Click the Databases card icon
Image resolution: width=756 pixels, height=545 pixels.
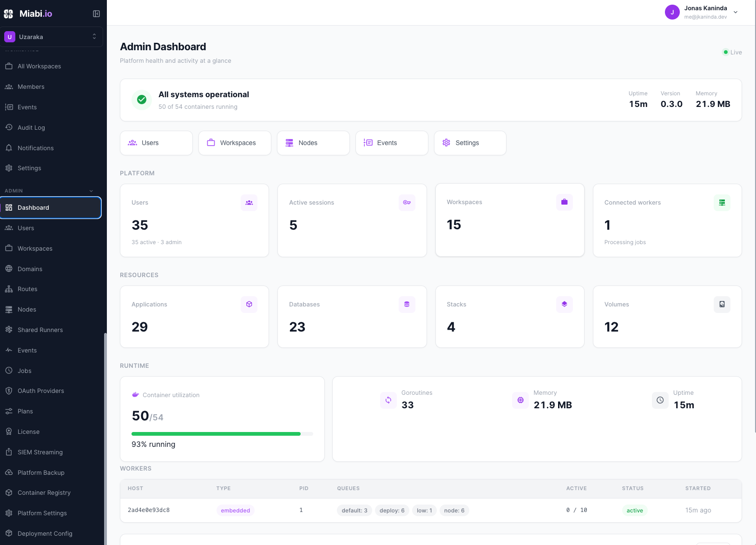coord(407,305)
